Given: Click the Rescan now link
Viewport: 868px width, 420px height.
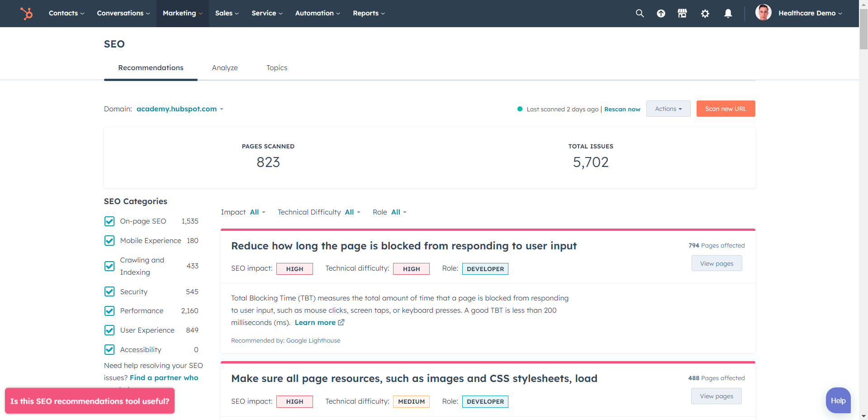Looking at the screenshot, I should [622, 109].
